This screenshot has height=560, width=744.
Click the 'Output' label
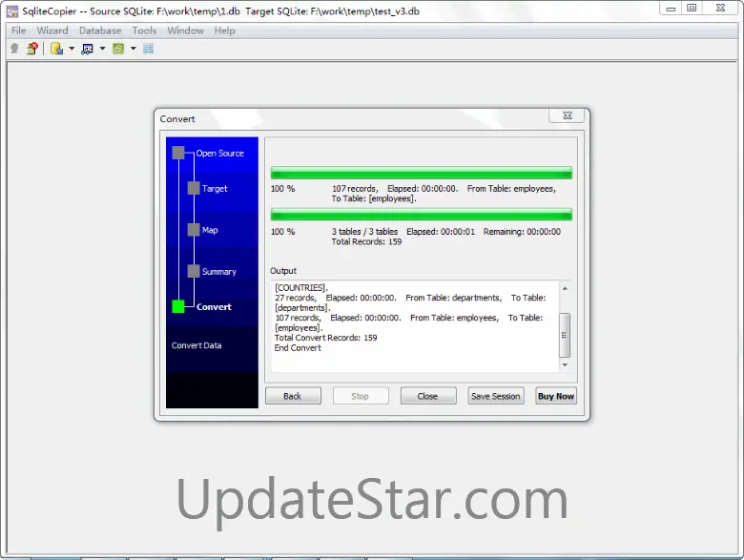(x=283, y=271)
